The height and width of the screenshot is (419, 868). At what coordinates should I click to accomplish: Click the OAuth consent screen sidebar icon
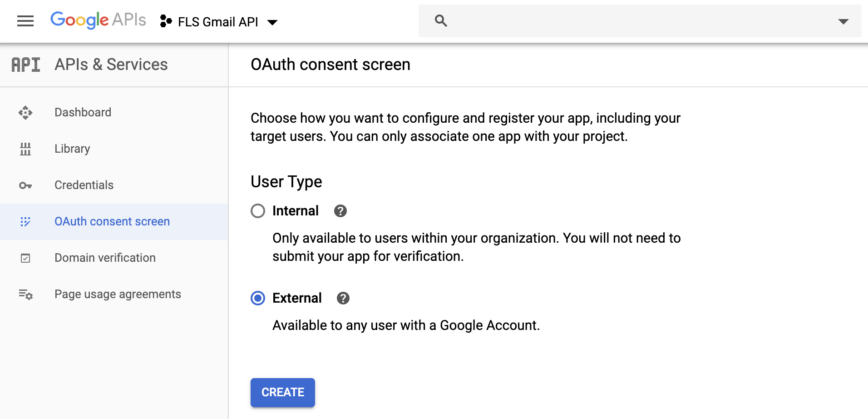point(26,221)
